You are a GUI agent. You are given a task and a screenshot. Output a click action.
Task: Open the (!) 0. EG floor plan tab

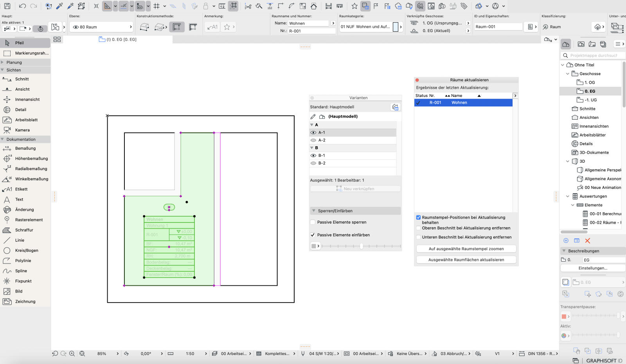(x=118, y=39)
